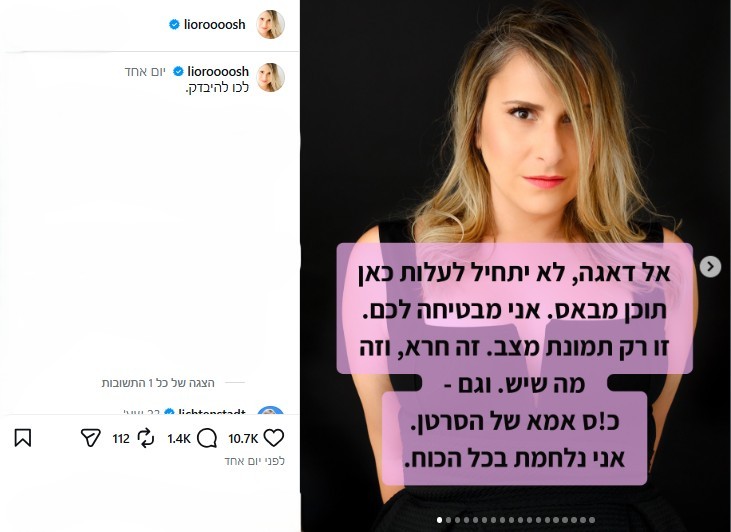Screen dimensions: 731x532
Task: Click liooooosh username in caption
Action: [218, 71]
